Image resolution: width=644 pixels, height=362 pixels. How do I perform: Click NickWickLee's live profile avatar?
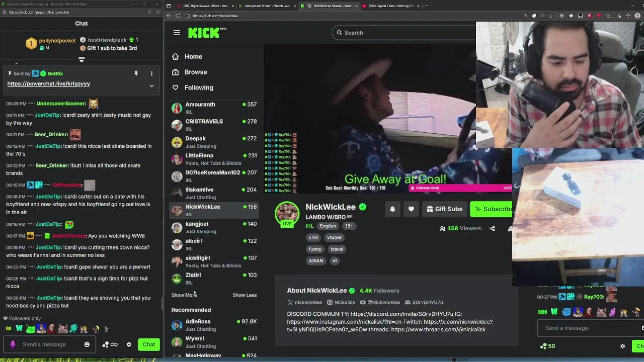pyautogui.click(x=287, y=214)
